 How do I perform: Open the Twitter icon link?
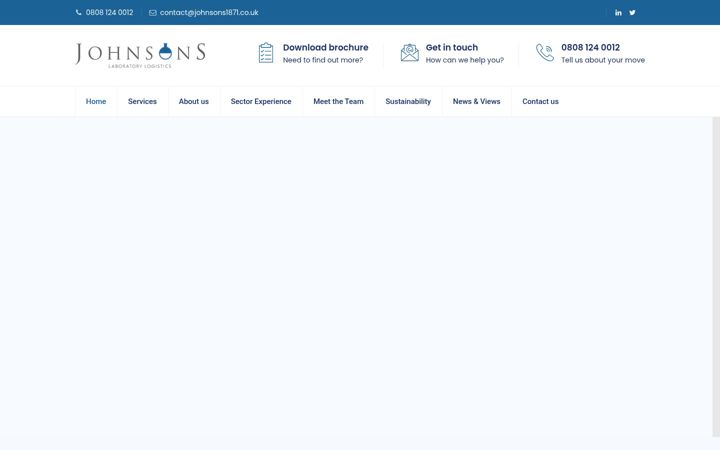pos(632,12)
